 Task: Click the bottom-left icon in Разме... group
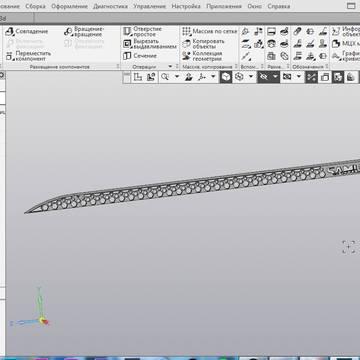[x=271, y=56]
